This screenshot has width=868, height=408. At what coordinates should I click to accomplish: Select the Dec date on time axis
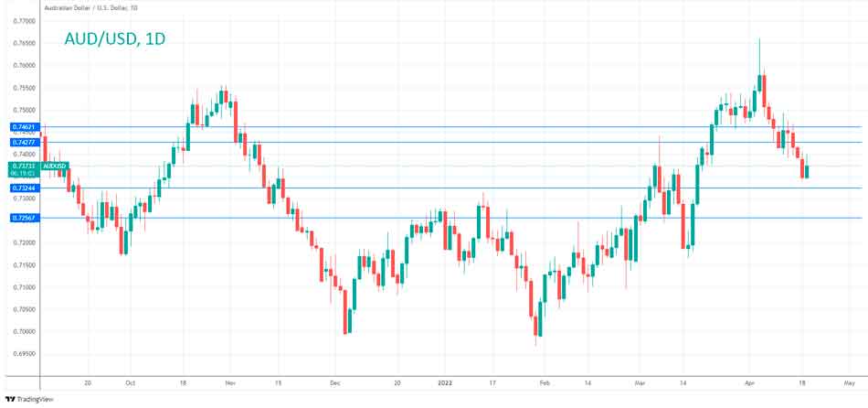coord(334,385)
